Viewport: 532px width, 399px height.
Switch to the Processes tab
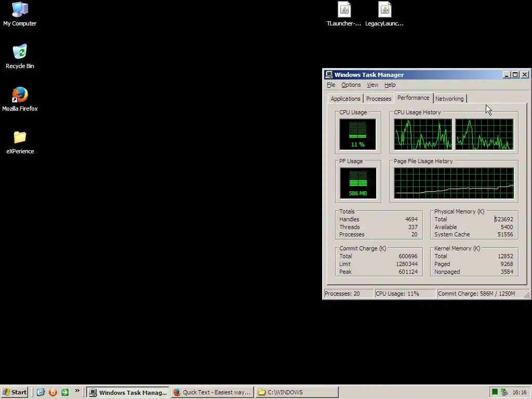coord(379,99)
